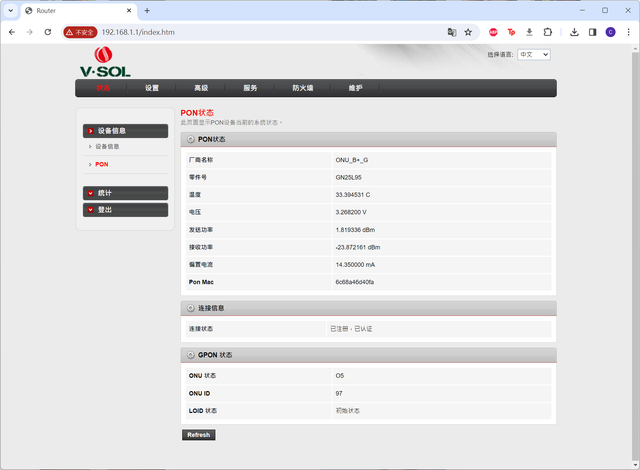This screenshot has height=470, width=640.
Task: Select the 3.268200 V voltage value
Action: pos(351,212)
